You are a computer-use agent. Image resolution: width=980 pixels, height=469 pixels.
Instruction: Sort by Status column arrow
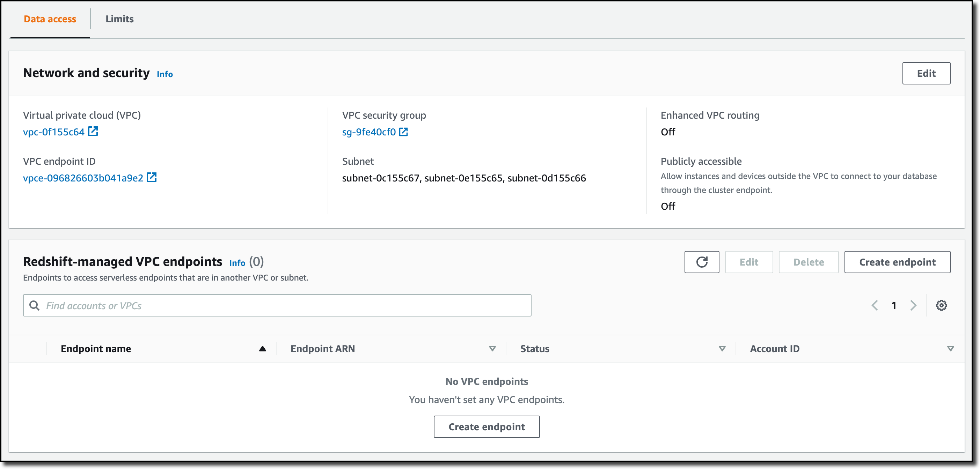click(x=722, y=349)
